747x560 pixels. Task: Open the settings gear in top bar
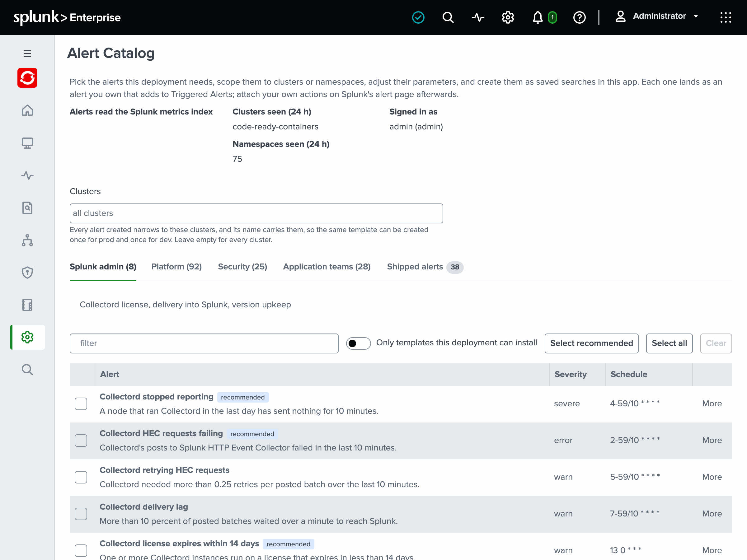click(508, 17)
